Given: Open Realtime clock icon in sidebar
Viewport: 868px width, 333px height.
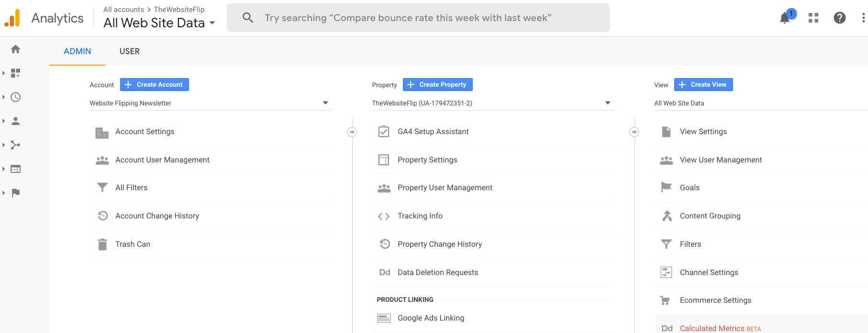Looking at the screenshot, I should pos(15,97).
